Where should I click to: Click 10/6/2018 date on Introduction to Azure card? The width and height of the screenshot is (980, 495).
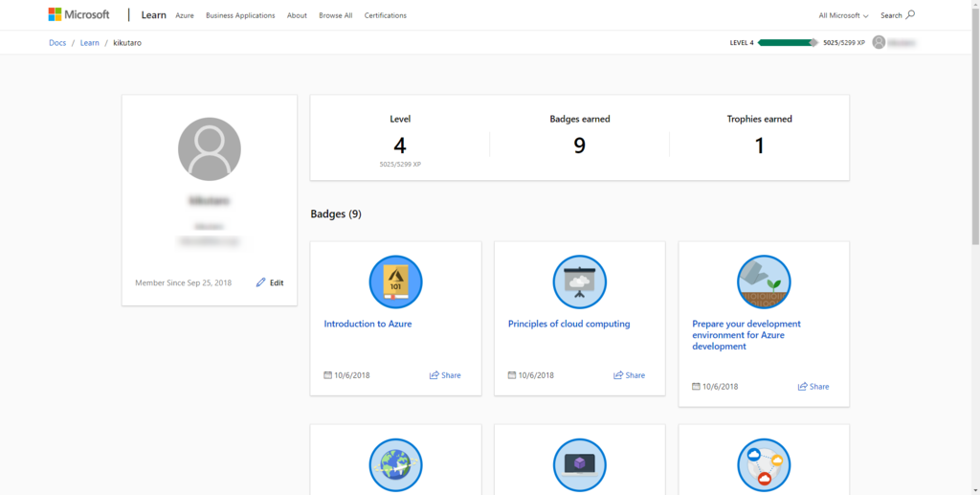pos(352,375)
